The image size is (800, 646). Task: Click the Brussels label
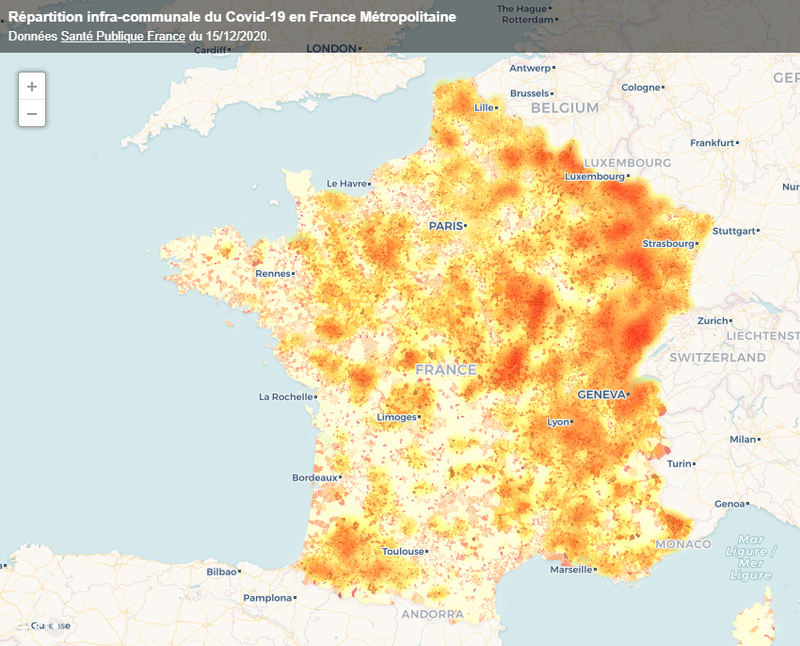tap(529, 93)
